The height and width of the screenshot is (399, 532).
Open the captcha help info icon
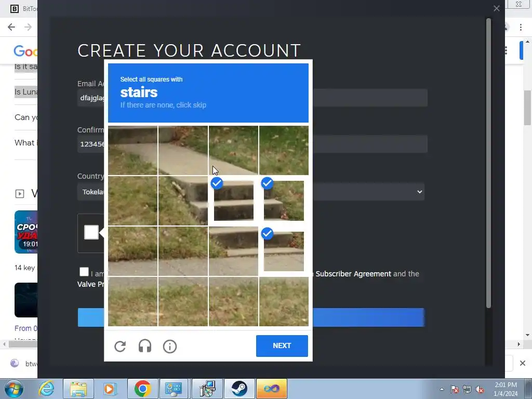(x=170, y=346)
